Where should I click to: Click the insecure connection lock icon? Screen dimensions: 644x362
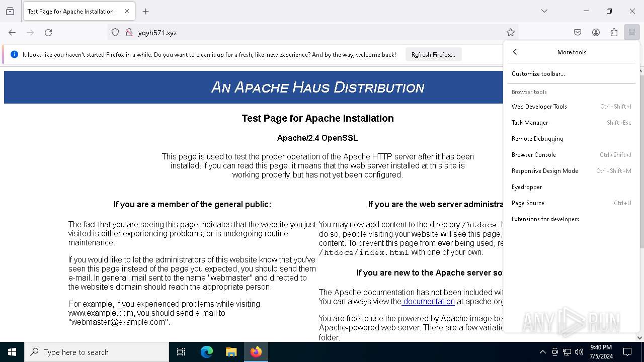coord(129,32)
